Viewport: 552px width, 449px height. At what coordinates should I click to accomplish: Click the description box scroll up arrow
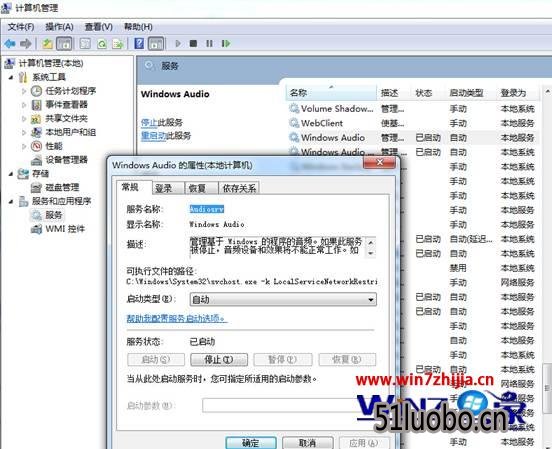(371, 242)
